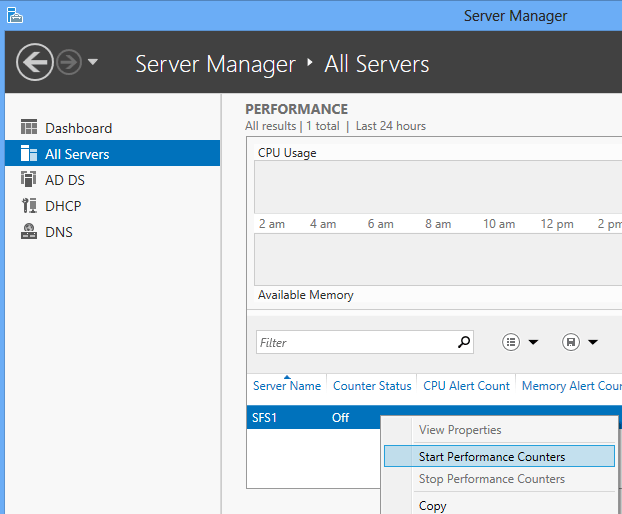Sort by CPU Alert Count column header
This screenshot has width=622, height=514.
[x=466, y=386]
